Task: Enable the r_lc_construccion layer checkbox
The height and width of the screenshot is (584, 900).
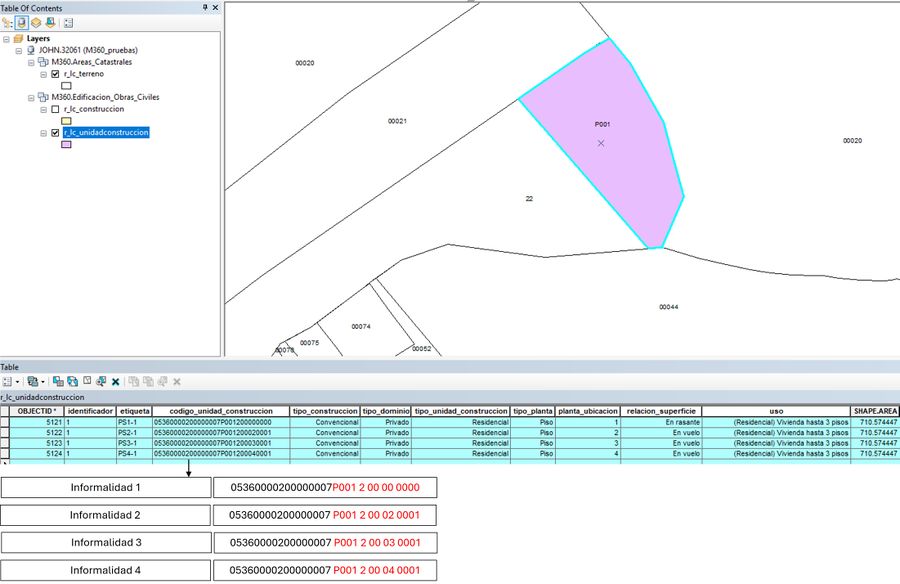Action: pyautogui.click(x=55, y=109)
